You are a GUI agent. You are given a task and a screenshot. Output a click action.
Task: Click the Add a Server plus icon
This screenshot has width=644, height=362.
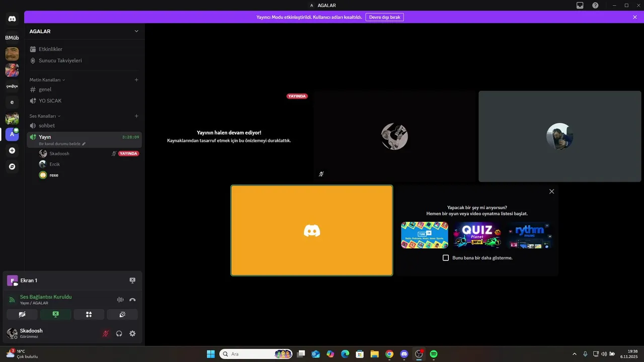pyautogui.click(x=12, y=150)
